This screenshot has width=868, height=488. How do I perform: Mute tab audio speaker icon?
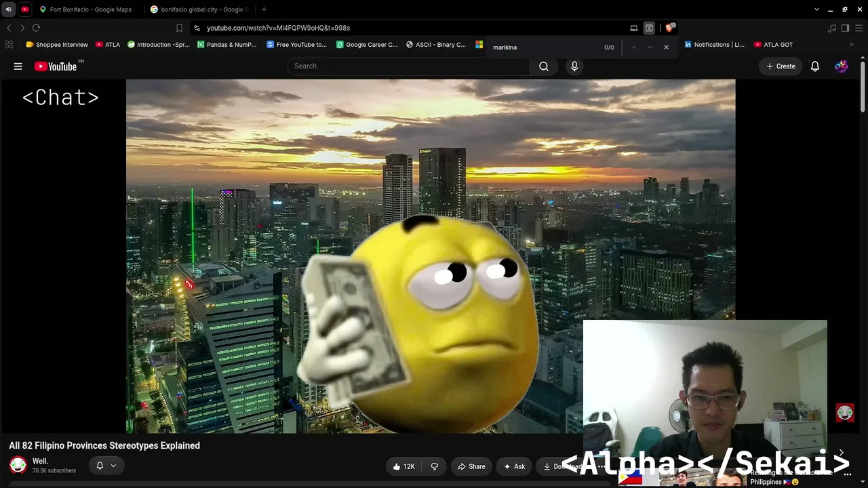tap(8, 9)
